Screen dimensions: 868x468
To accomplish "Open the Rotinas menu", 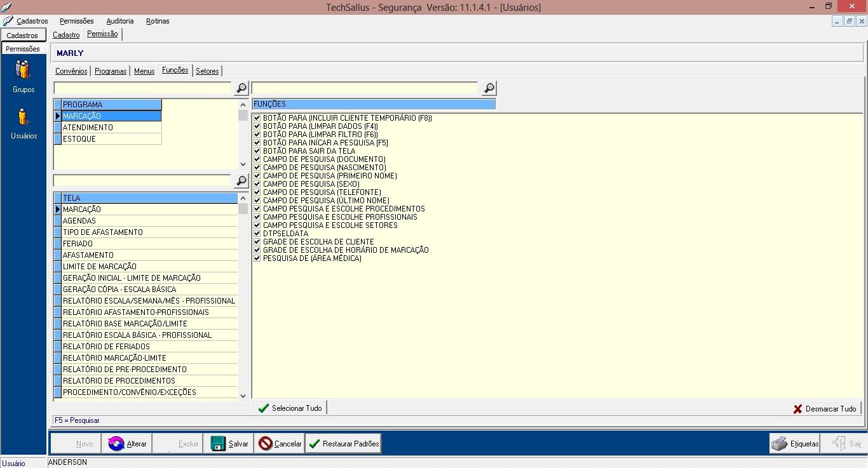I will coord(158,21).
